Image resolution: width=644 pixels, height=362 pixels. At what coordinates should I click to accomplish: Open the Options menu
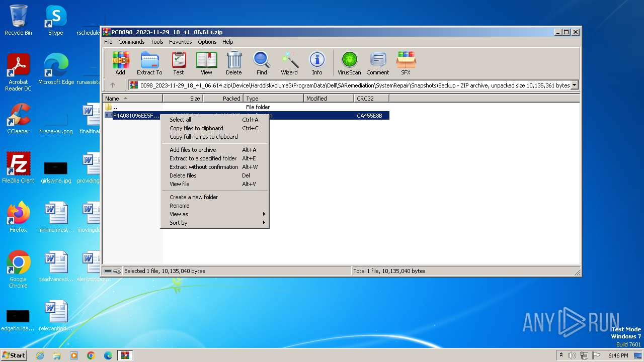pos(207,42)
